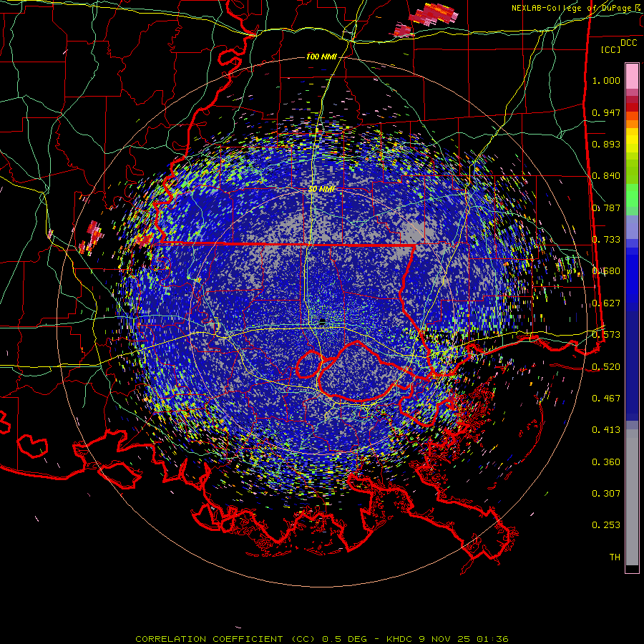Click the 0.413 color scale value
The image size is (644, 644).
tap(606, 430)
